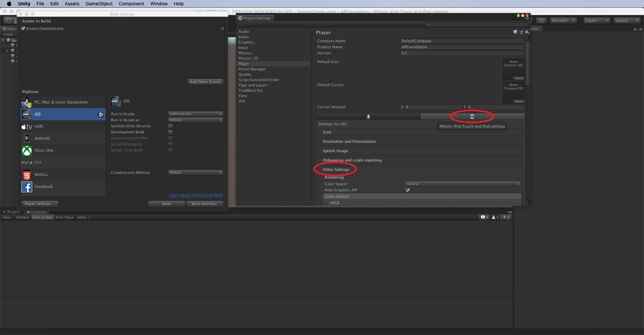The image size is (644, 335).
Task: Open the iPhone settings tab icon
Action: tap(472, 116)
